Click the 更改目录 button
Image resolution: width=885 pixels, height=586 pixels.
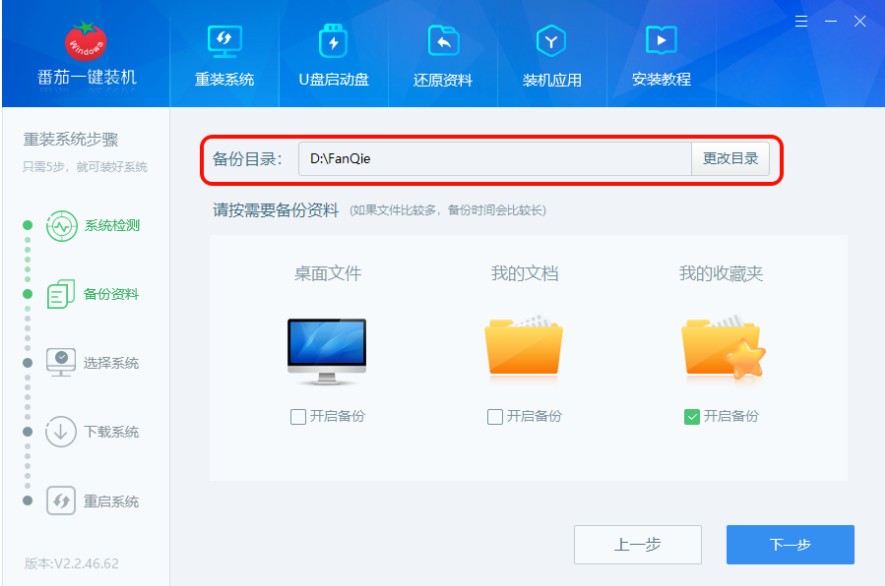[730, 159]
